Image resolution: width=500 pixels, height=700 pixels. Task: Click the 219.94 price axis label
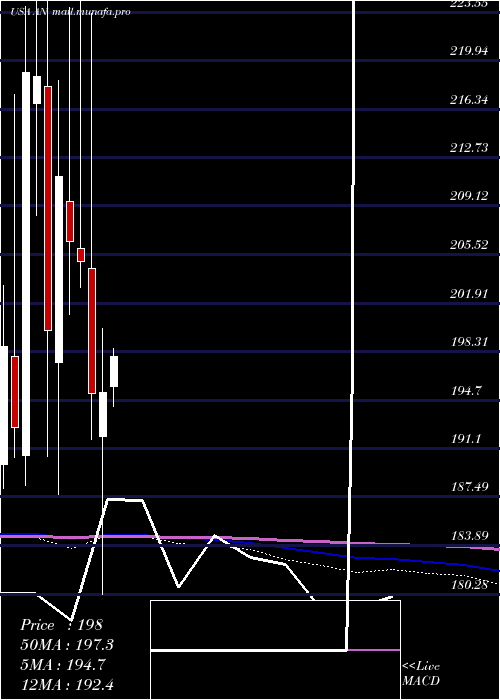click(468, 50)
